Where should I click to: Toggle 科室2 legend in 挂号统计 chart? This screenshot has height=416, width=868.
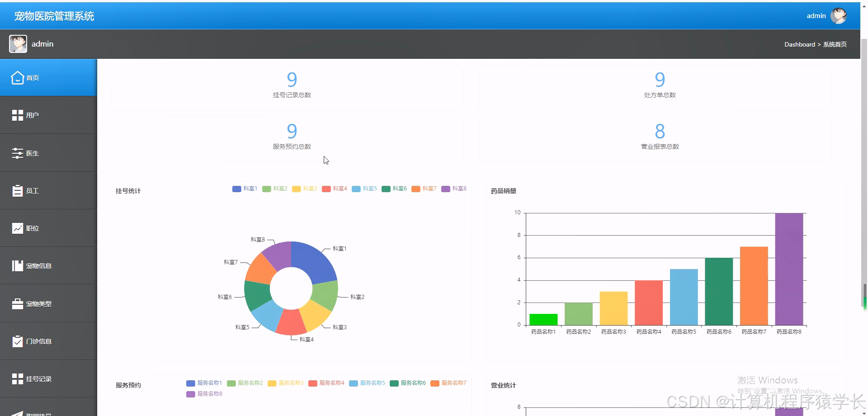[x=274, y=189]
